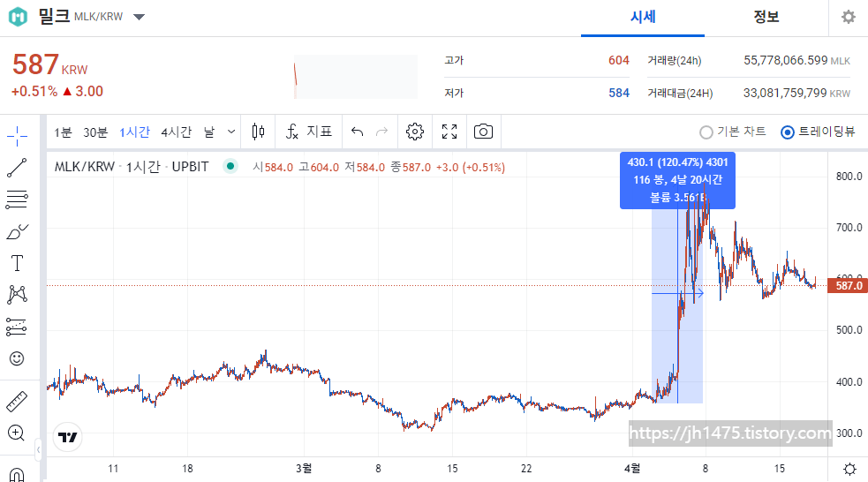Click the mini price sparkline thumbnail
Screen dimensions: 868x482
[355, 77]
